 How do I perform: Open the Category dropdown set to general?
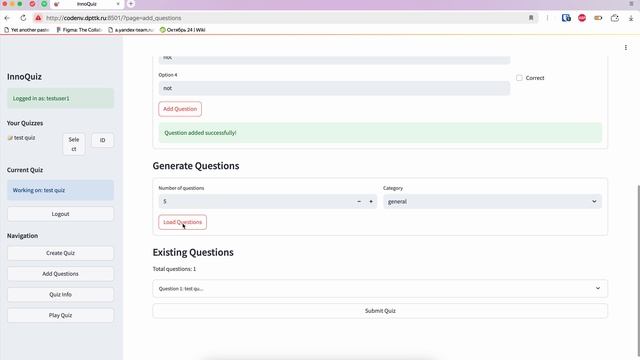coord(492,202)
